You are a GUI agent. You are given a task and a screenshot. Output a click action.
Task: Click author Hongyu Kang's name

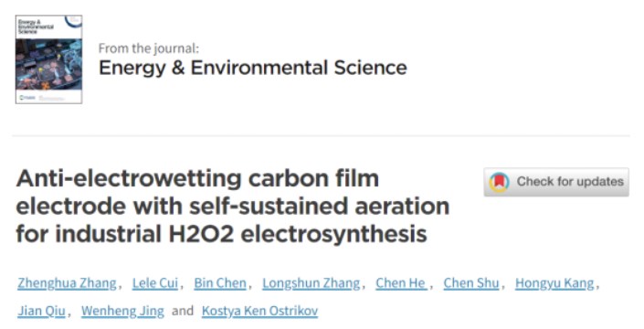click(554, 283)
